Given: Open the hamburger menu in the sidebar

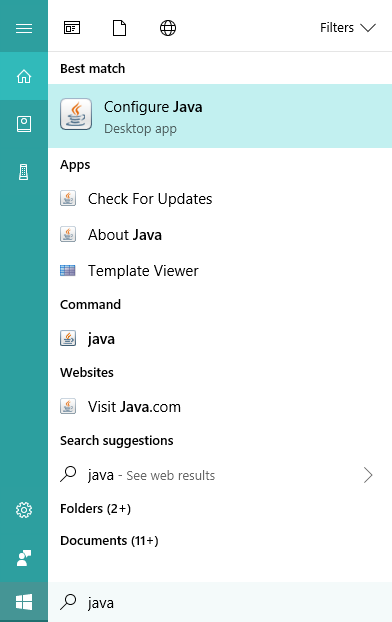Looking at the screenshot, I should point(24,28).
